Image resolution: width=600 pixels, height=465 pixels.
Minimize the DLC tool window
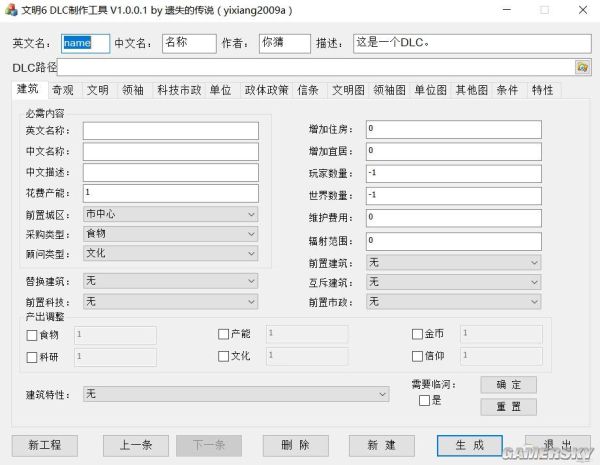507,10
